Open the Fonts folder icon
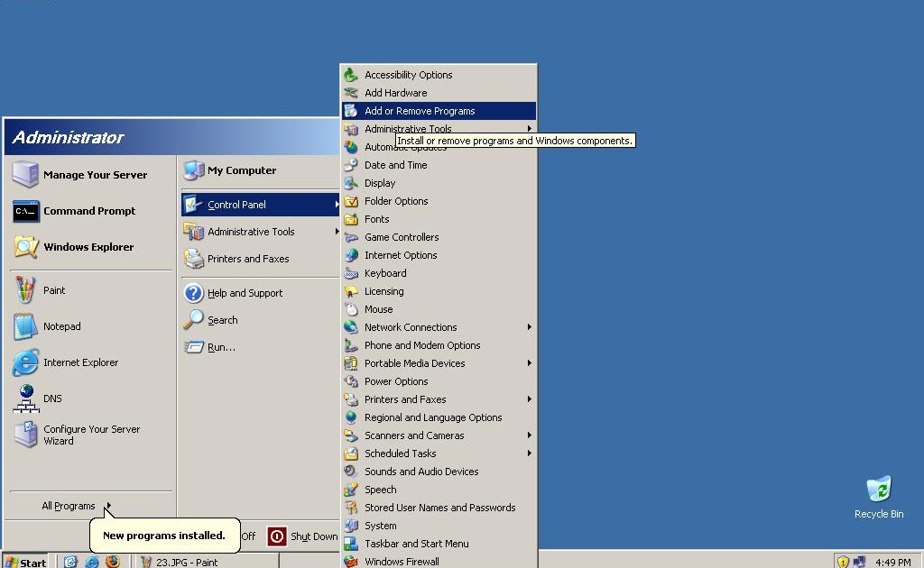 pyautogui.click(x=351, y=219)
